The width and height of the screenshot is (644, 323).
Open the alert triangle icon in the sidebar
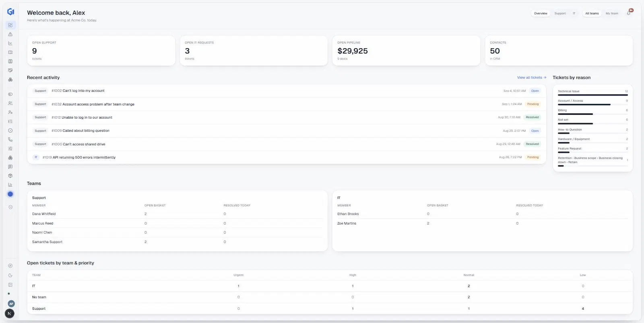10,34
